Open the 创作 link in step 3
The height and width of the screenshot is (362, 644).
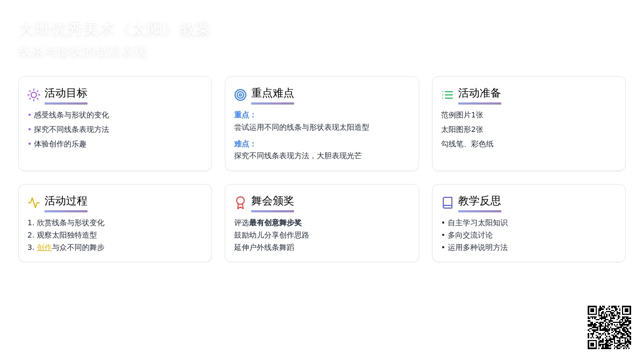pos(44,247)
